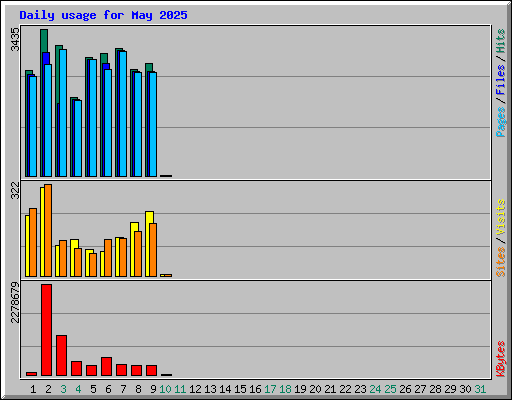Click the 'Daily usage for May 2025' title

pyautogui.click(x=103, y=15)
